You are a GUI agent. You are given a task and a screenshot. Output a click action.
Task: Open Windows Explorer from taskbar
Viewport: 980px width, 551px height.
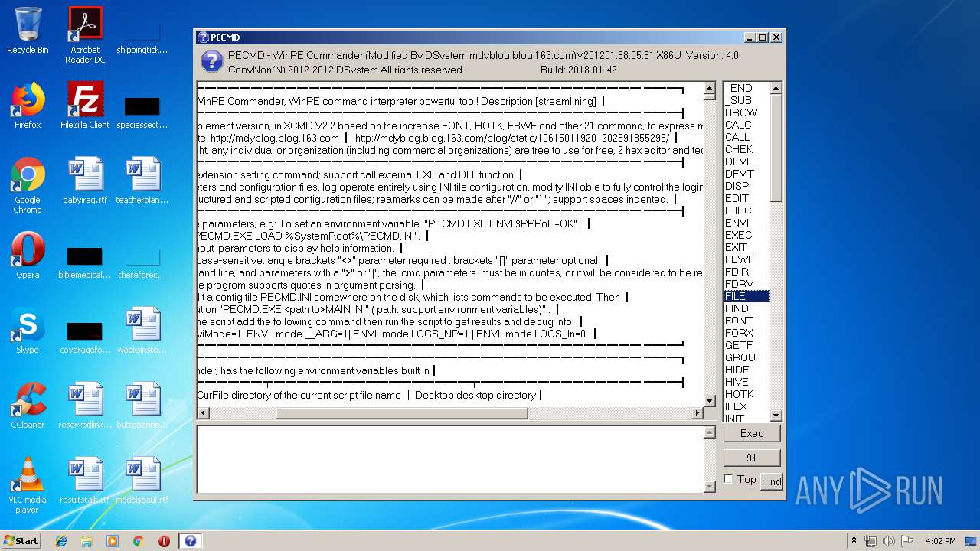point(87,541)
